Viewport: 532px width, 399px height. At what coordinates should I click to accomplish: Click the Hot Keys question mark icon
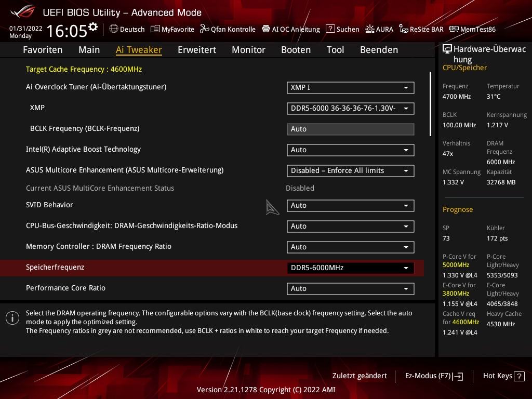tap(519, 376)
